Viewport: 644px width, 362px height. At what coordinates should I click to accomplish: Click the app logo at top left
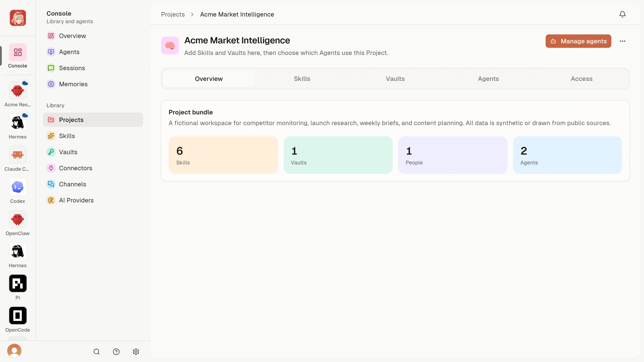[18, 18]
